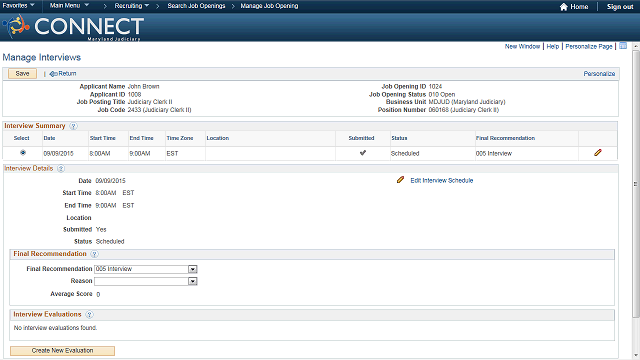640x360 pixels.
Task: Click scrollbar up arrow
Action: [636, 47]
